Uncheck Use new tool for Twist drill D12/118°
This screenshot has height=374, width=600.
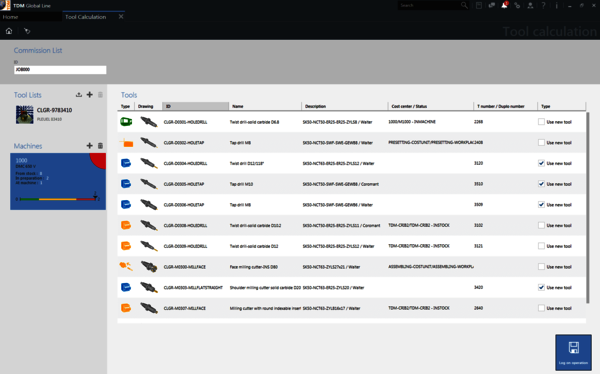541,163
